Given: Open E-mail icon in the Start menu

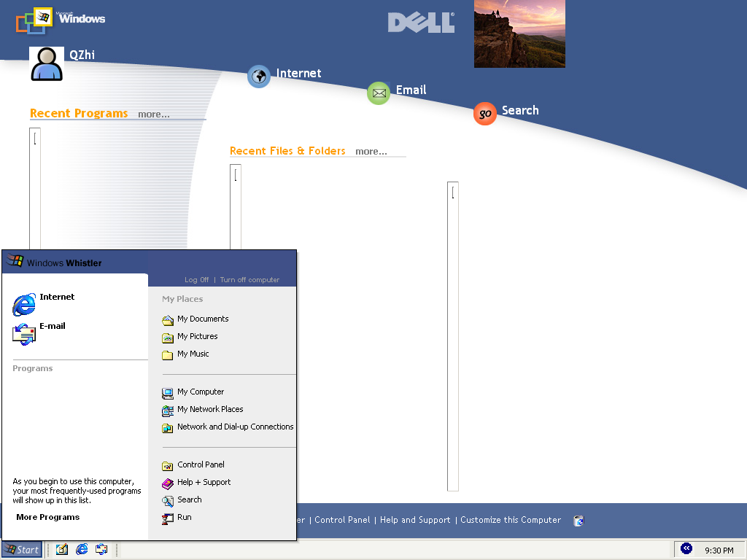Looking at the screenshot, I should click(x=24, y=334).
